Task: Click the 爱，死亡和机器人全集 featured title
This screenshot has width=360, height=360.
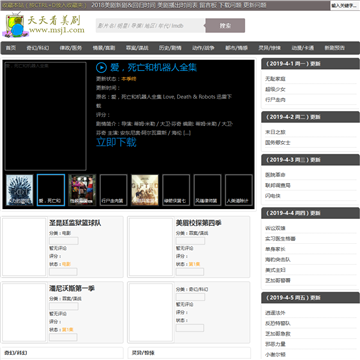Action: 154,68
